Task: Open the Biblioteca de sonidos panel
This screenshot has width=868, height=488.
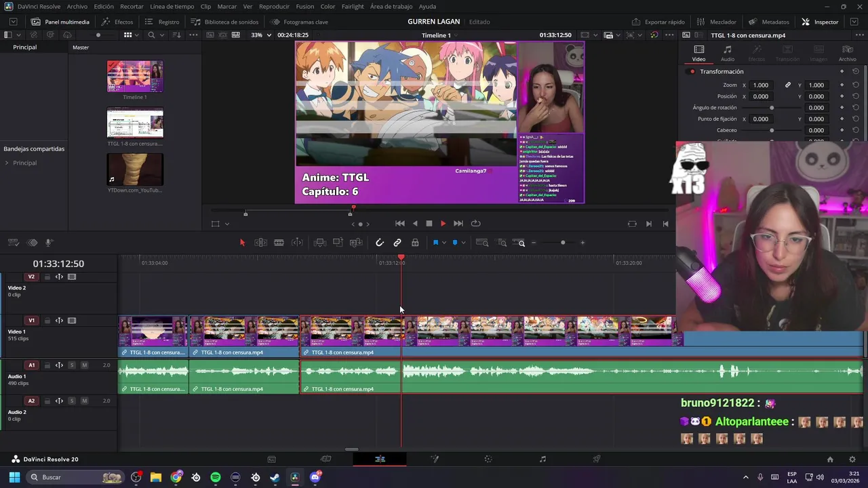Action: 224,22
